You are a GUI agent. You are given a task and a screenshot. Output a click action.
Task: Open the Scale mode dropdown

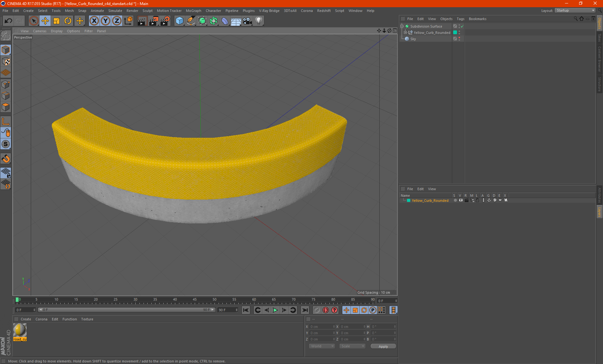(x=352, y=346)
